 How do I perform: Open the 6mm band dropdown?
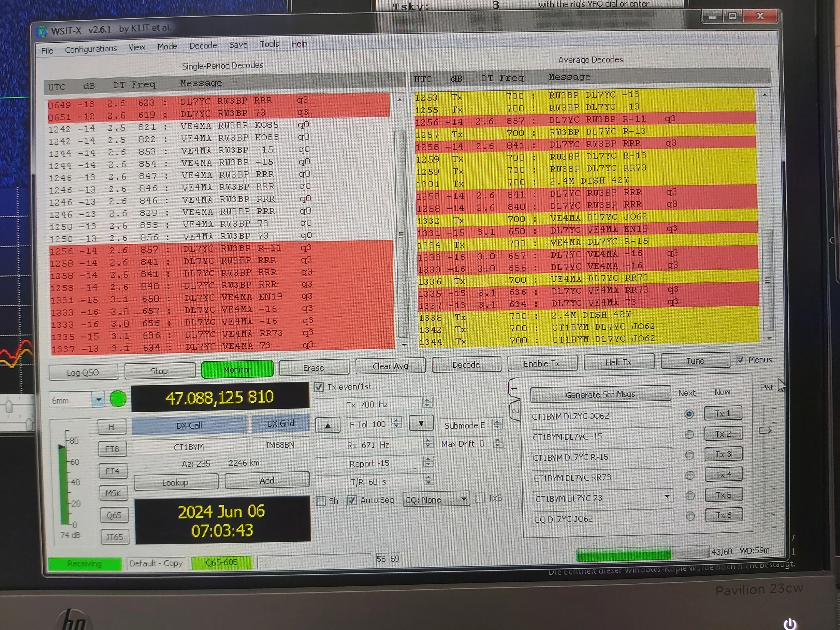(x=98, y=400)
